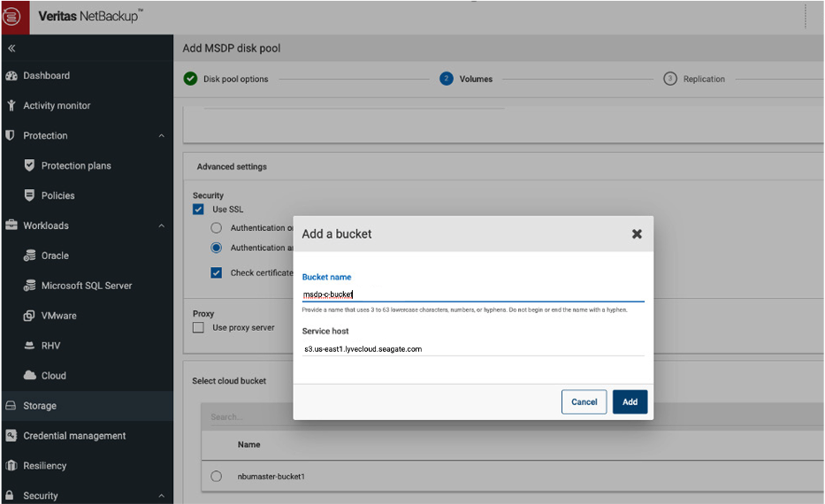Click the Protection plans shield-check icon
The height and width of the screenshot is (504, 825).
coord(29,165)
